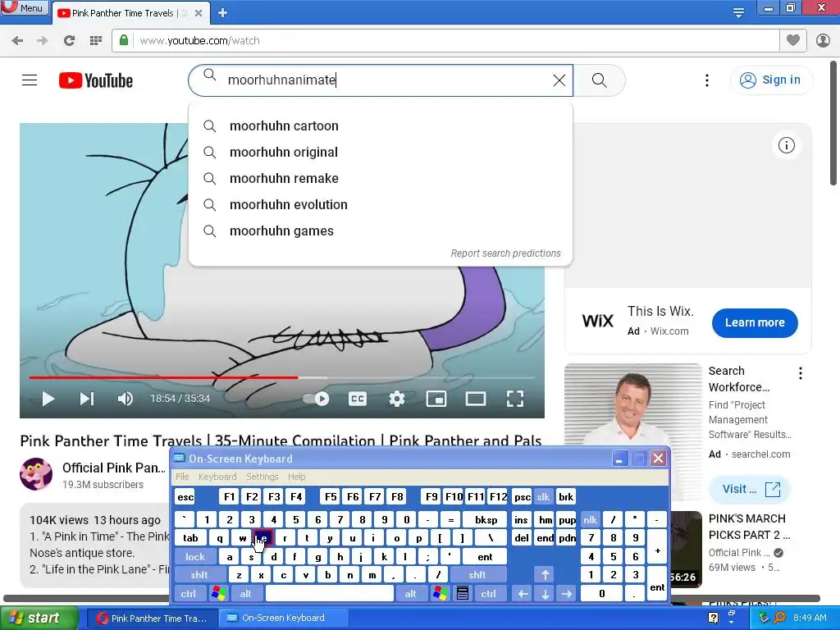
Task: Switch to Pink Panther taskbar button
Action: point(152,619)
